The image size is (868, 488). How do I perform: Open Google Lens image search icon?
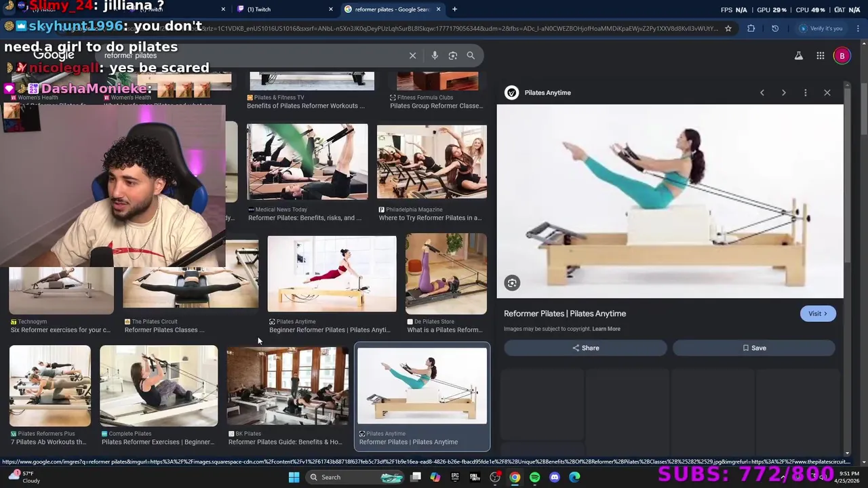pyautogui.click(x=453, y=56)
